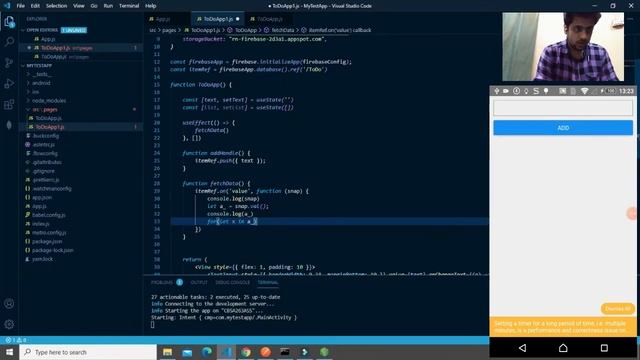This screenshot has height=360, width=640.
Task: Open Microsoft Edge from the taskbar
Action: [207, 352]
